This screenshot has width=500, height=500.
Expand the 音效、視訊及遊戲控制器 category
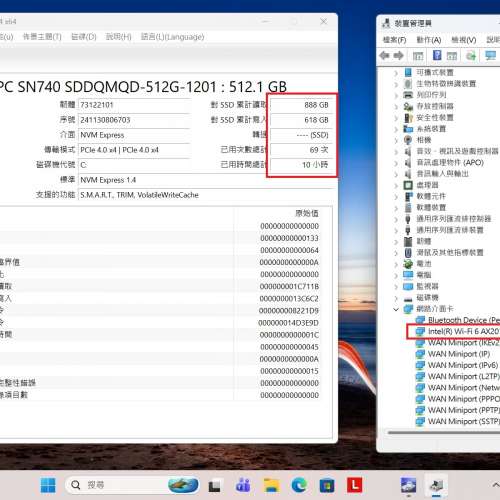point(396,152)
